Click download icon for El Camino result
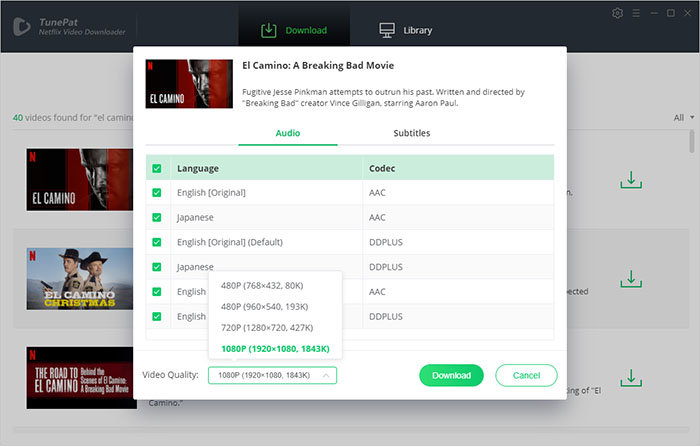The height and width of the screenshot is (446, 700). [x=631, y=179]
